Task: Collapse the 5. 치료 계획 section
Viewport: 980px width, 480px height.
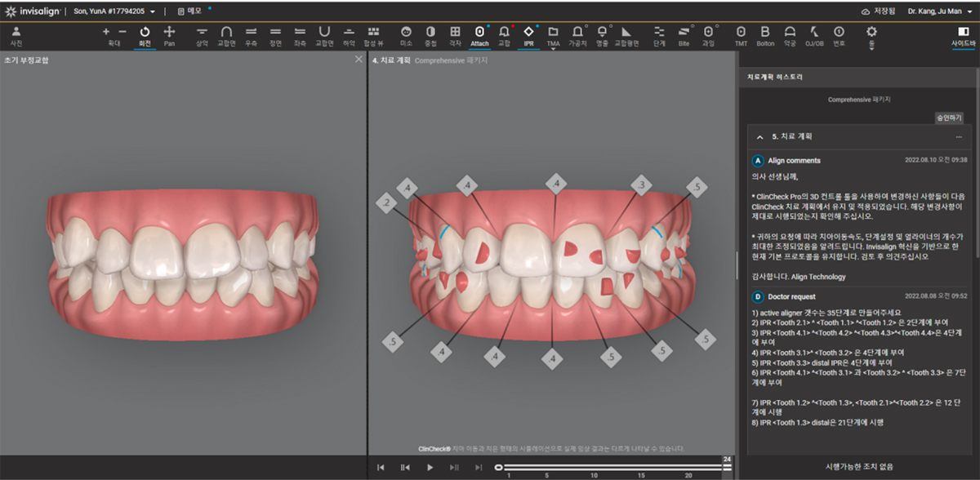Action: click(x=760, y=136)
